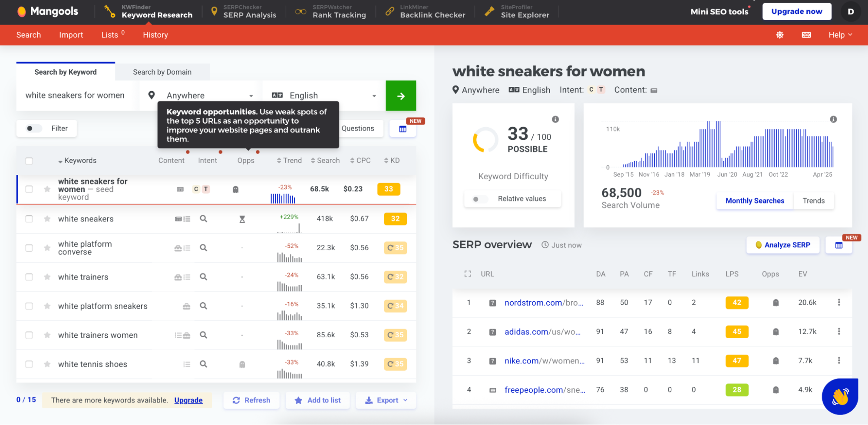Open three-dot menu on nordstrom.com result
Image resolution: width=868 pixels, height=425 pixels.
(x=838, y=302)
